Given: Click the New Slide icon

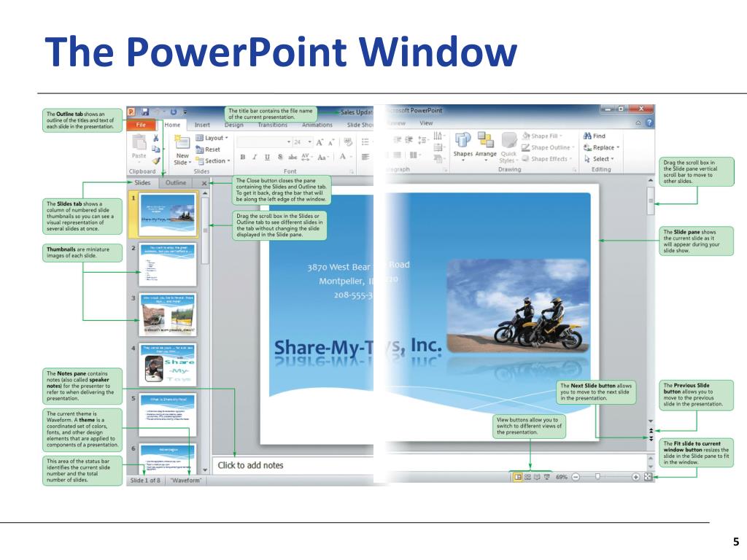Looking at the screenshot, I should pos(182,142).
